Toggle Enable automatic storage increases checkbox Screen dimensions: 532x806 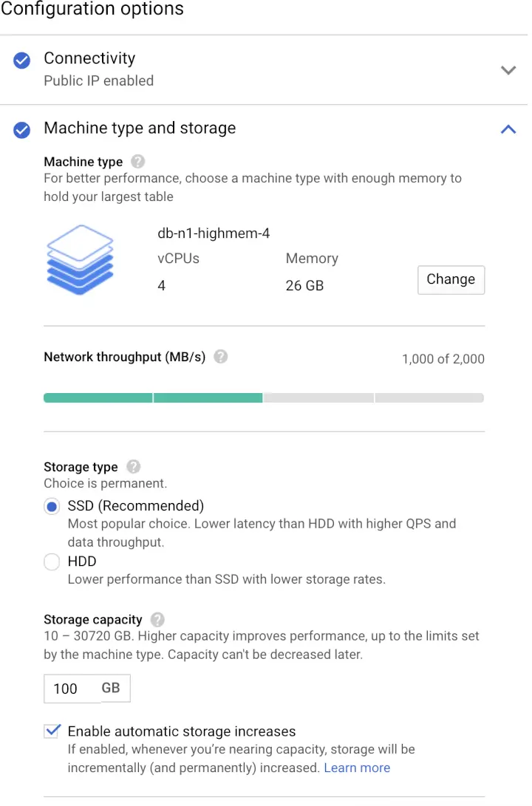pos(52,731)
